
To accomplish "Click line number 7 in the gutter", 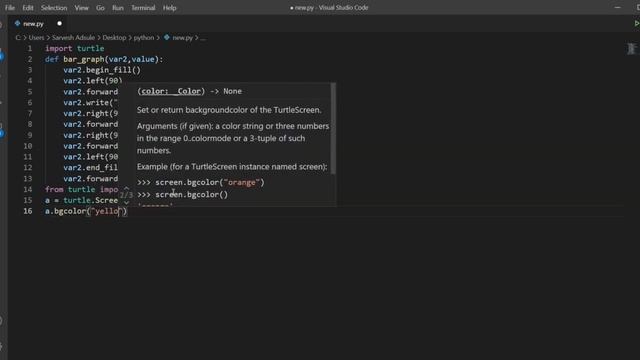I will point(29,113).
